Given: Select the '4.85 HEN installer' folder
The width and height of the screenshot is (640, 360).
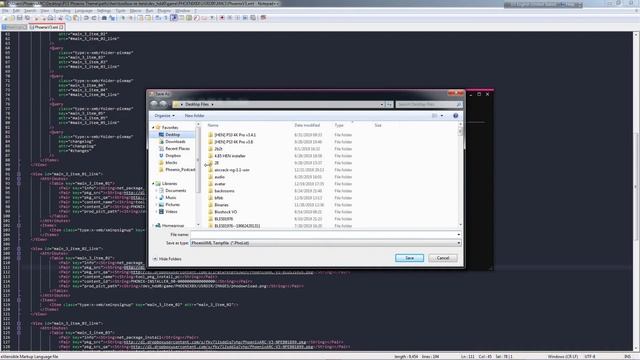Looking at the screenshot, I should click(230, 156).
